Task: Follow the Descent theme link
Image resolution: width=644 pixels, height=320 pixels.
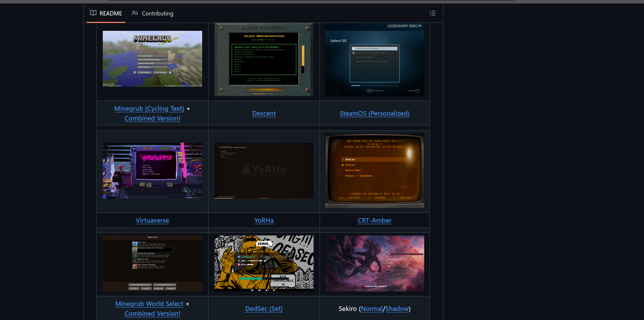Action: coord(264,113)
